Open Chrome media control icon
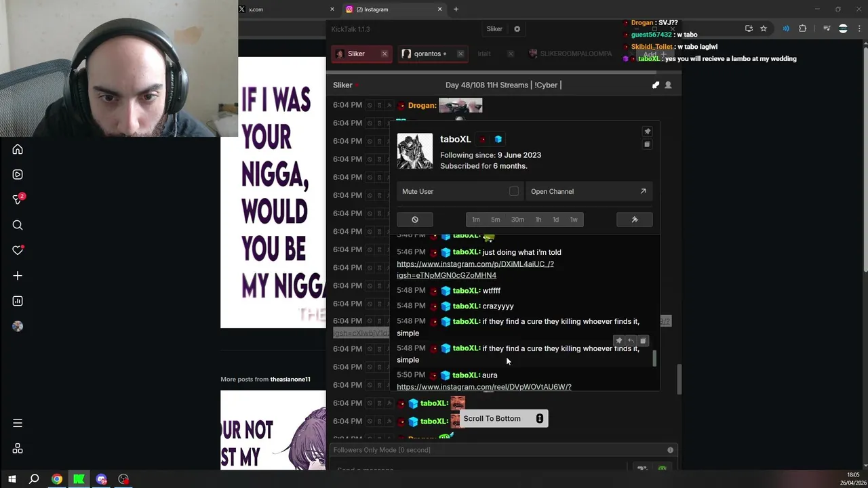 coord(827,28)
